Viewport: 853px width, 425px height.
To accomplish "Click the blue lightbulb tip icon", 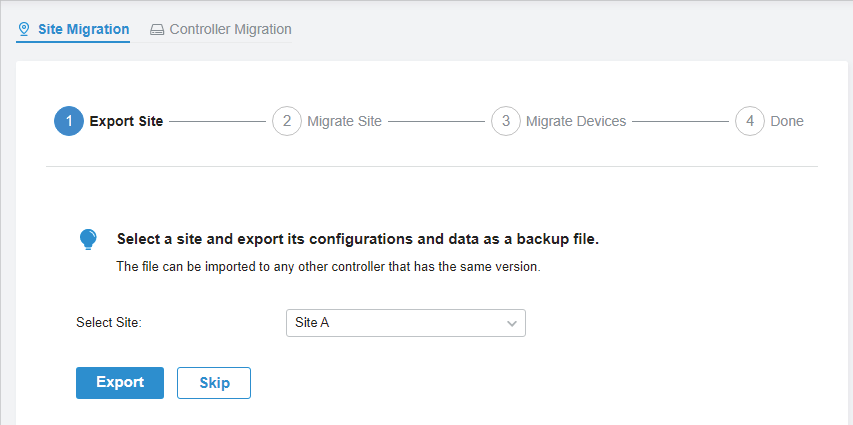I will (88, 239).
